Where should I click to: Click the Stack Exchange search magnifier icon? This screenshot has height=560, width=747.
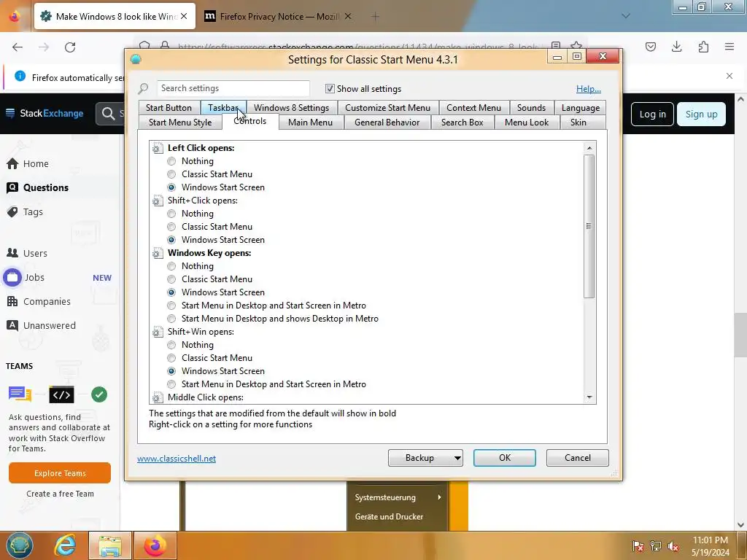[x=108, y=114]
